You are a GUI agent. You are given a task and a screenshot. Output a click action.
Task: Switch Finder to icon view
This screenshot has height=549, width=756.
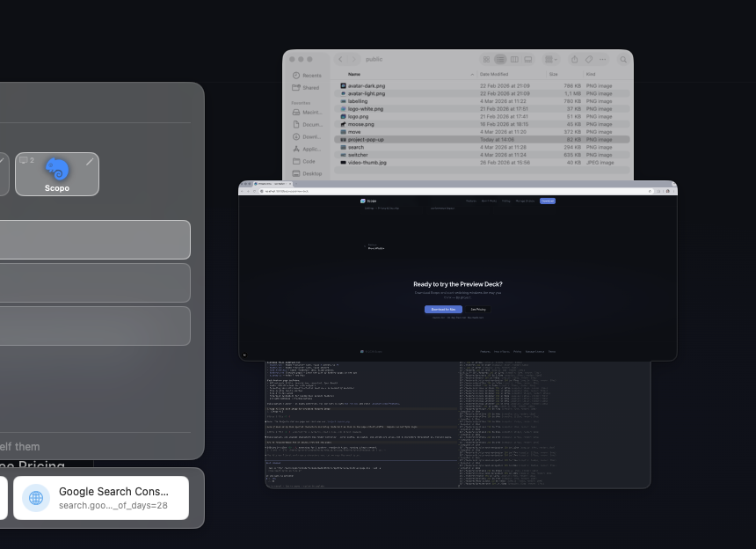click(487, 59)
